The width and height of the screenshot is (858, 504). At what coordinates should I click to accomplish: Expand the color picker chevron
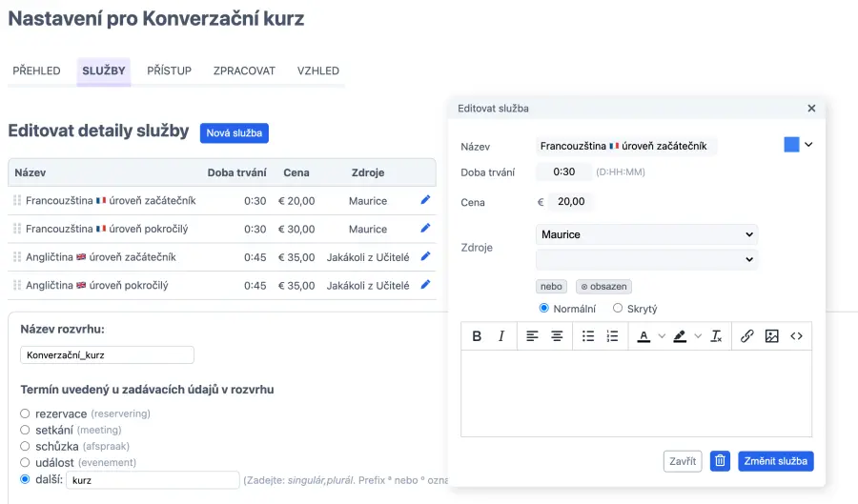pos(808,145)
